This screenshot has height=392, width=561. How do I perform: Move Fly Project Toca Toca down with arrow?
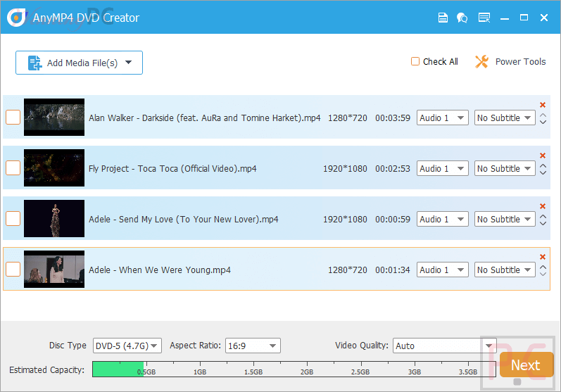[543, 172]
